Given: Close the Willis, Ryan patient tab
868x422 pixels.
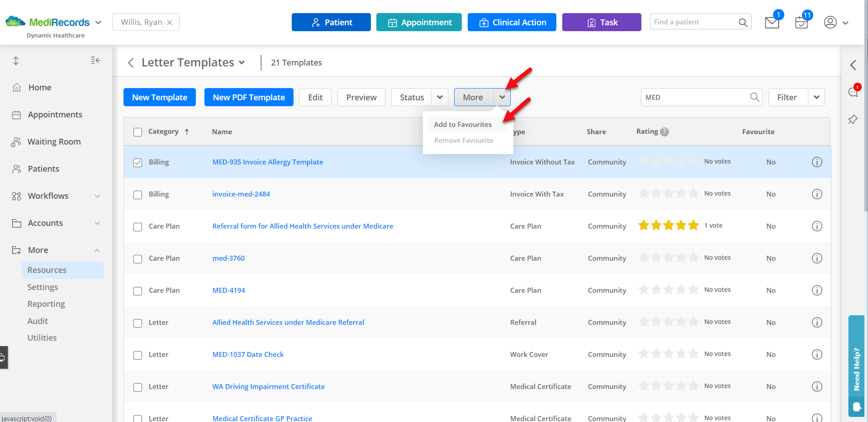Looking at the screenshot, I should [170, 22].
